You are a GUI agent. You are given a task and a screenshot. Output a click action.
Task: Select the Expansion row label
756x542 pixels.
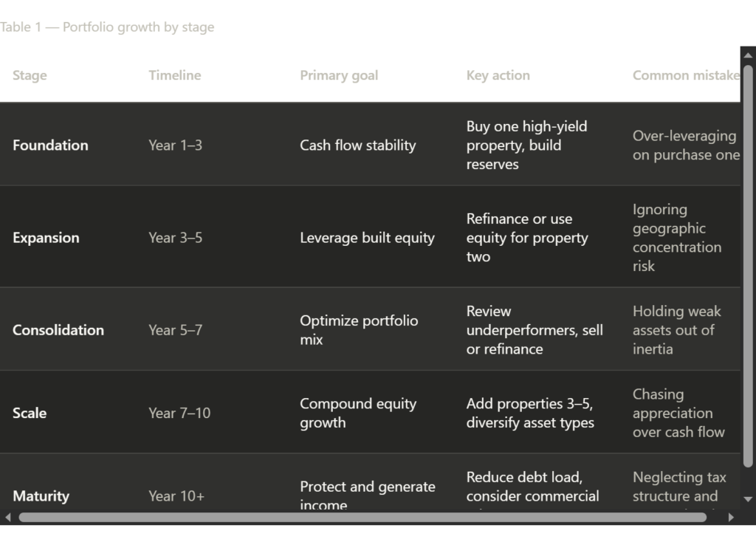46,238
